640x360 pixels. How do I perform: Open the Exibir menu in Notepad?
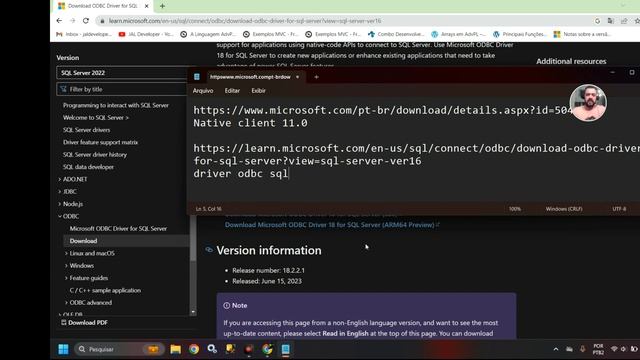tap(258, 91)
